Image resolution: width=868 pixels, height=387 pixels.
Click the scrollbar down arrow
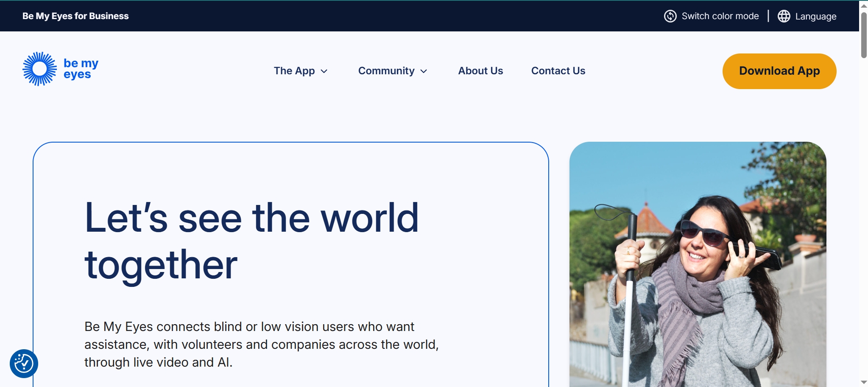coord(863,382)
